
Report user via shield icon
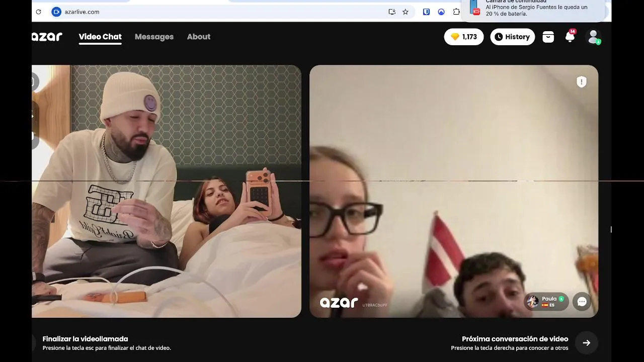(x=582, y=81)
